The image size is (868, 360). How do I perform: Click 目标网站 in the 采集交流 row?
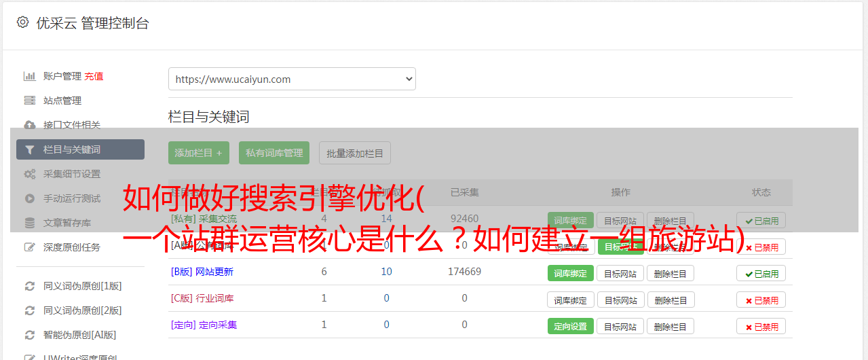(620, 220)
